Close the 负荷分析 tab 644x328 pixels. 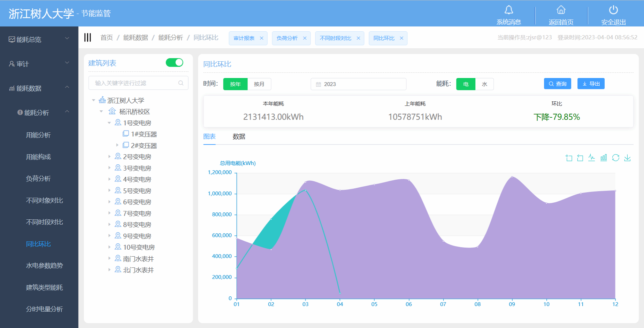point(305,38)
